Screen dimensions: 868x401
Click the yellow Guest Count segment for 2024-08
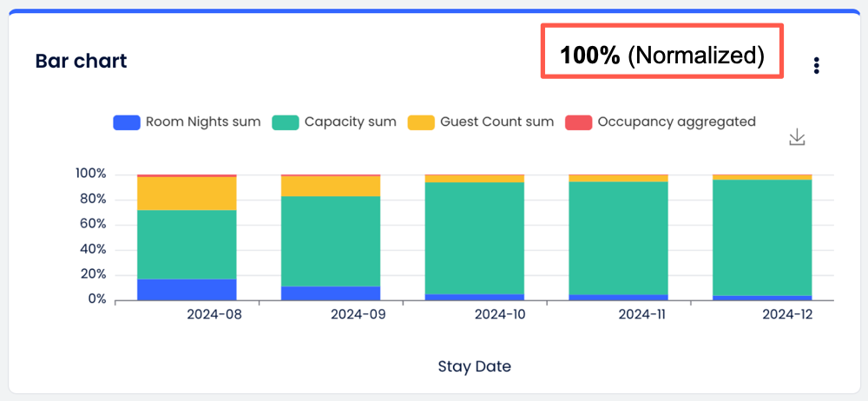[187, 193]
